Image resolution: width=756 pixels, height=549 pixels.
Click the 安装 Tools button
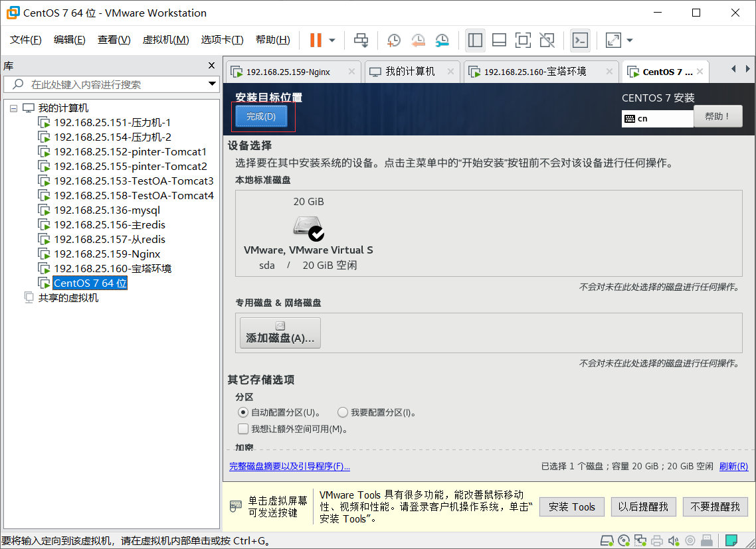click(x=571, y=507)
